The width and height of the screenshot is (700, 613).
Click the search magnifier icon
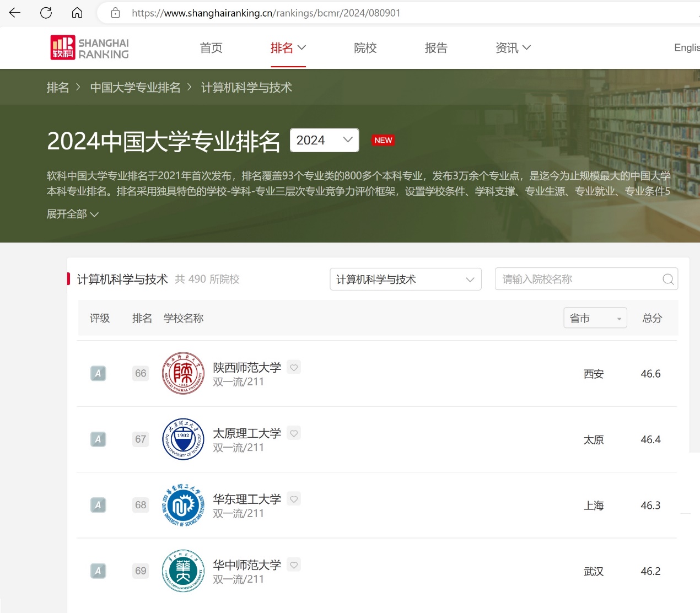[668, 279]
